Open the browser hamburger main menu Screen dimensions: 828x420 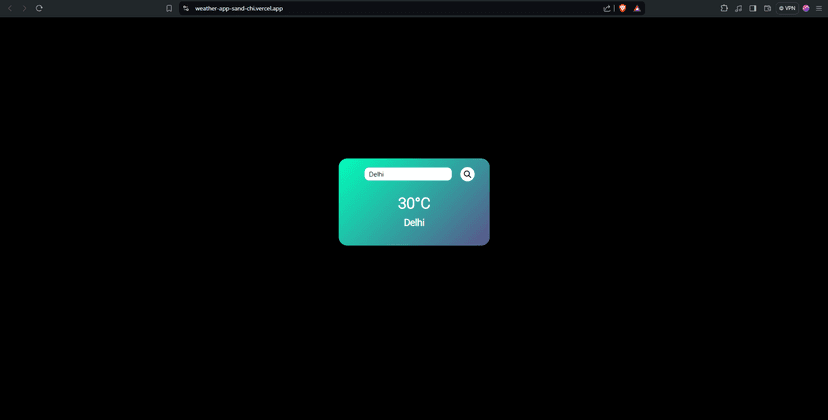coord(819,8)
